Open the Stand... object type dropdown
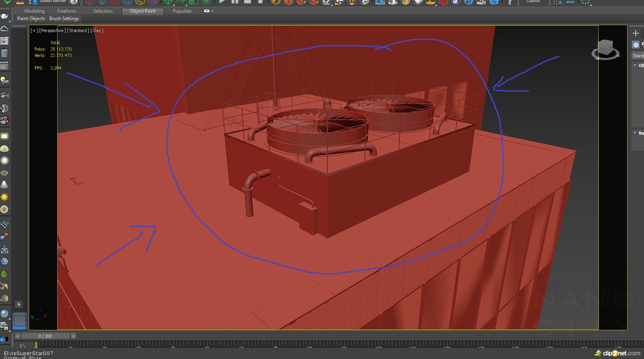 coord(638,56)
